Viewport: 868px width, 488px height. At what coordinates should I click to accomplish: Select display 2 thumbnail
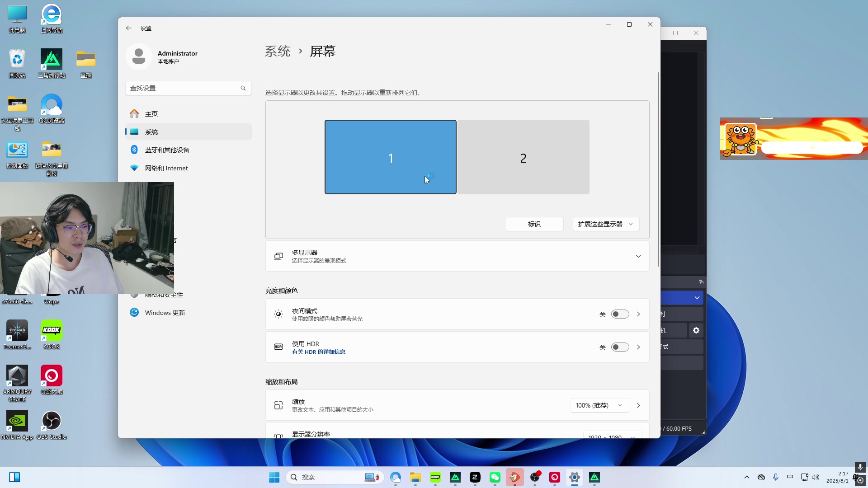(x=524, y=157)
